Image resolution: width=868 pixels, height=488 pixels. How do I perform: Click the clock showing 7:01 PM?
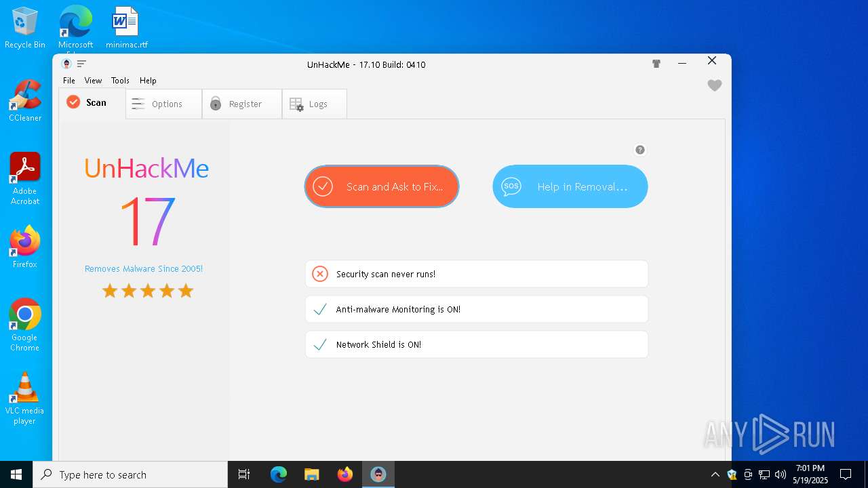(x=810, y=474)
